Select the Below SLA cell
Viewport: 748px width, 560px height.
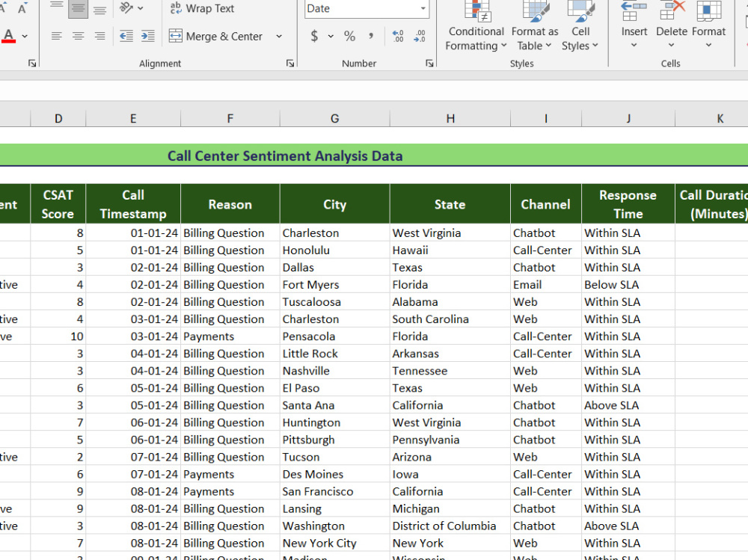628,285
